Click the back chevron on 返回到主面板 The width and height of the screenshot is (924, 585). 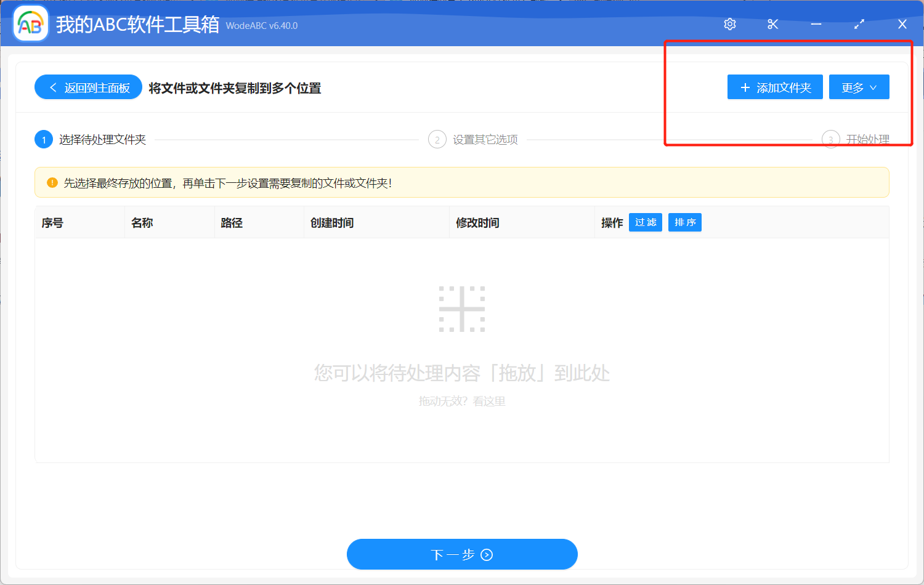[x=52, y=87]
